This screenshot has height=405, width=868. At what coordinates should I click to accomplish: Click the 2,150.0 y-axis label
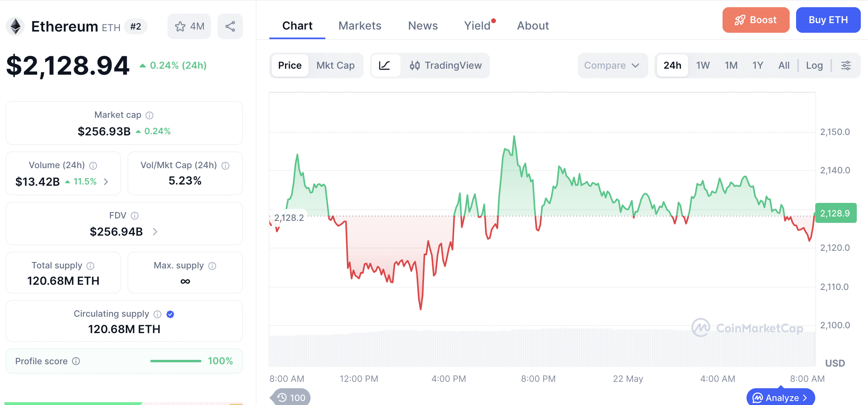point(835,132)
